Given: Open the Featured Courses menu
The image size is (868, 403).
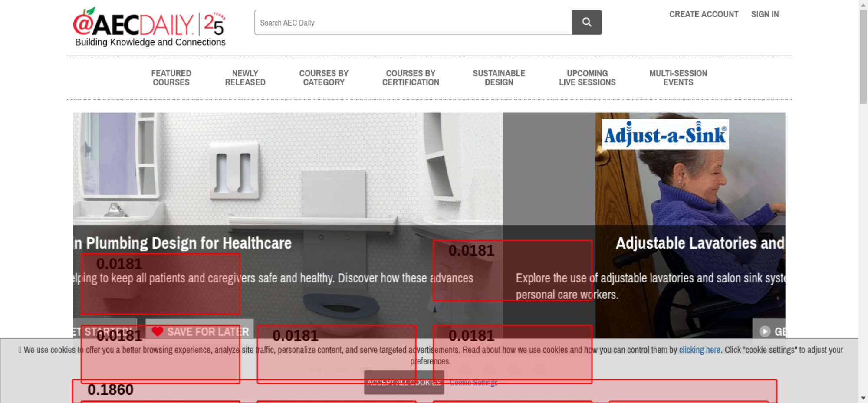Looking at the screenshot, I should [x=171, y=78].
